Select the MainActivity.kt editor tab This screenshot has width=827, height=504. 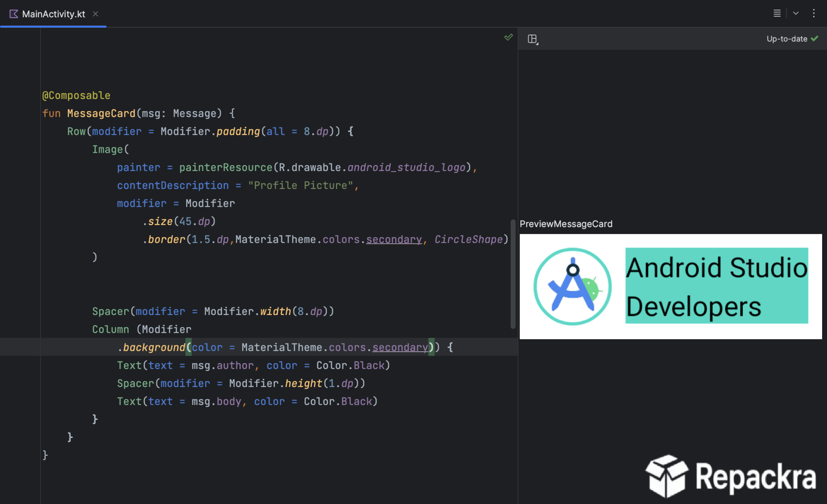click(x=53, y=14)
